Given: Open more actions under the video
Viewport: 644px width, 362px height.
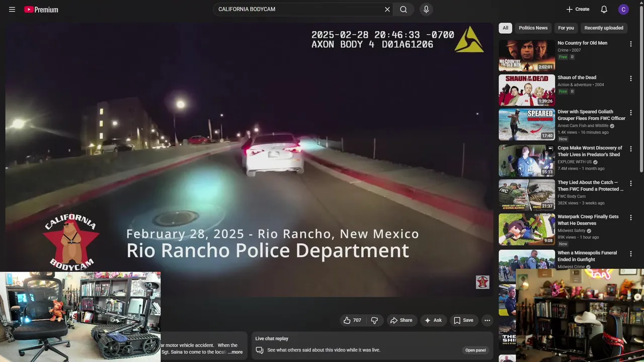Looking at the screenshot, I should pyautogui.click(x=487, y=320).
